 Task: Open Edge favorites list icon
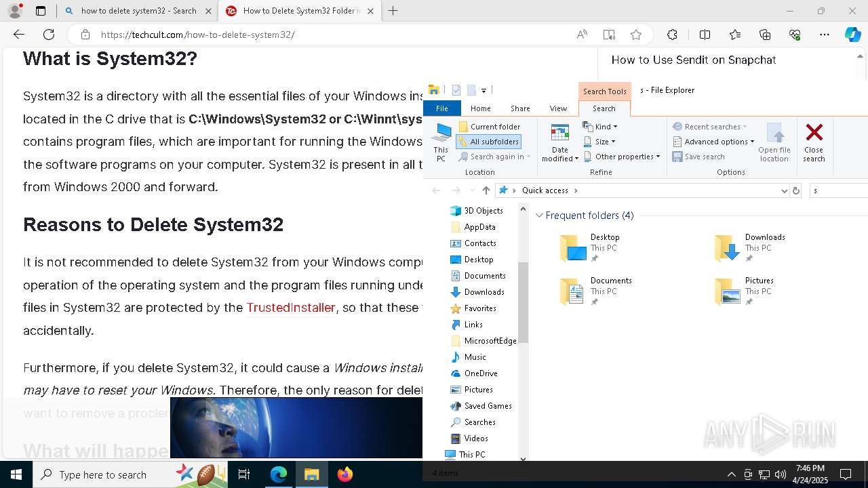click(x=735, y=35)
